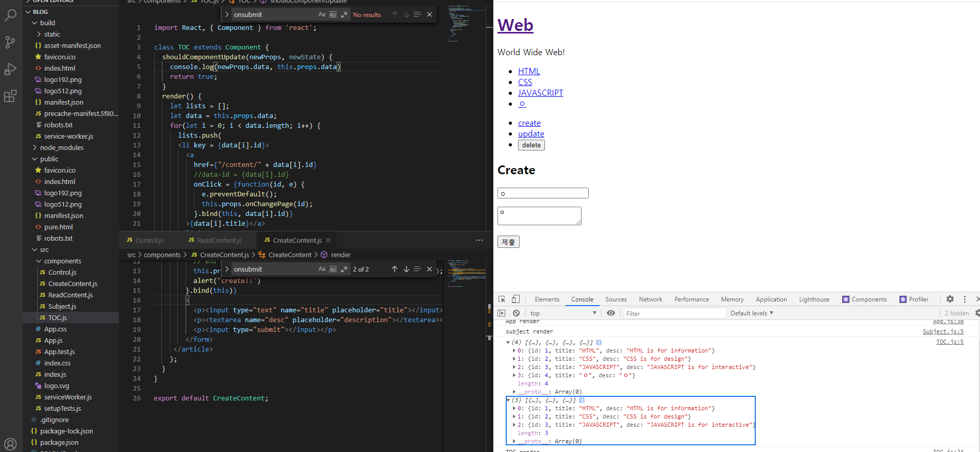Open the HTML link in the list
Image resolution: width=980 pixels, height=452 pixels.
coord(529,71)
